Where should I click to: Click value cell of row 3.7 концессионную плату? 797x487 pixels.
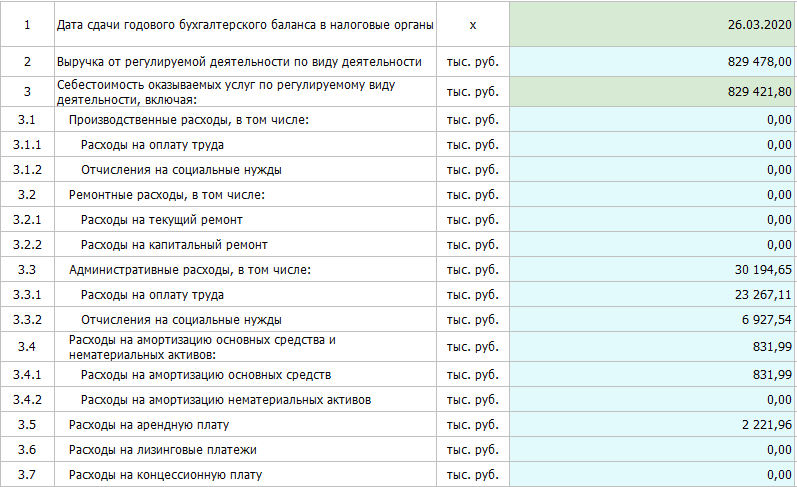pos(653,474)
